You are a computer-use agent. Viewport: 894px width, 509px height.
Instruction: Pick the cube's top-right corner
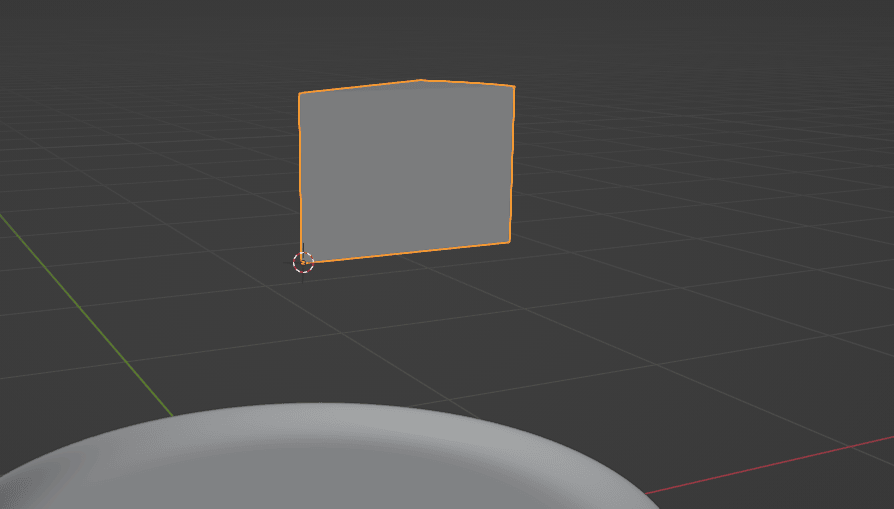tap(514, 86)
